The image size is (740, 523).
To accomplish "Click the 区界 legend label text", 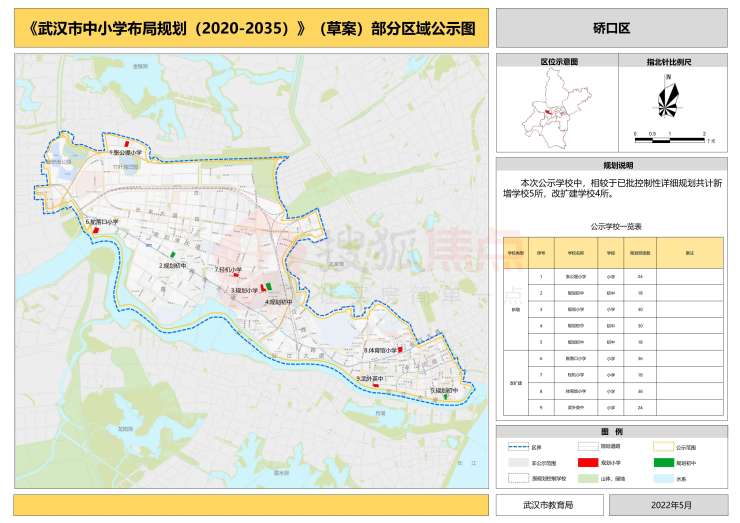I will [537, 447].
